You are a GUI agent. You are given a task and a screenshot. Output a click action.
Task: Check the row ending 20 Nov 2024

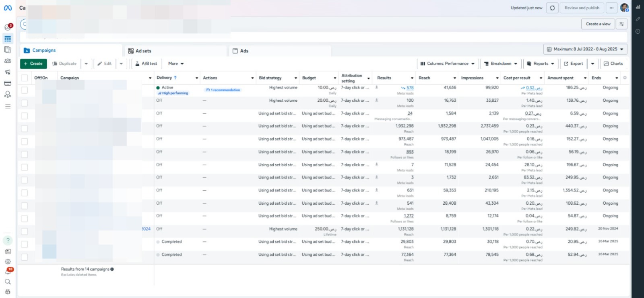tap(25, 232)
